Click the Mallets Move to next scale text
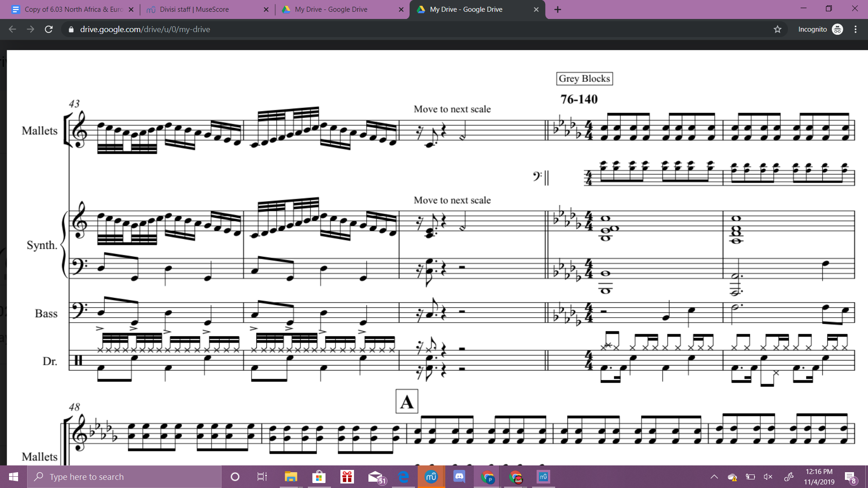The width and height of the screenshot is (868, 488). pos(452,109)
